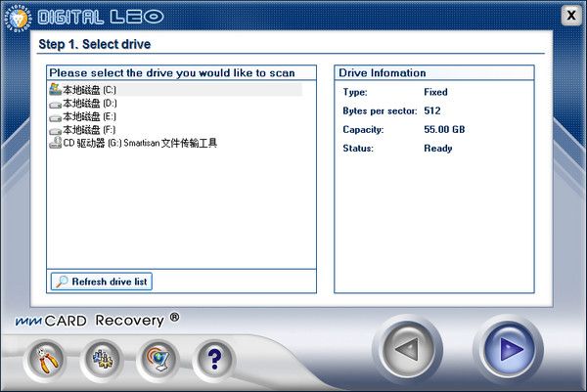Click the '55.00 GB' capacity value
The image size is (587, 392).
coord(444,129)
